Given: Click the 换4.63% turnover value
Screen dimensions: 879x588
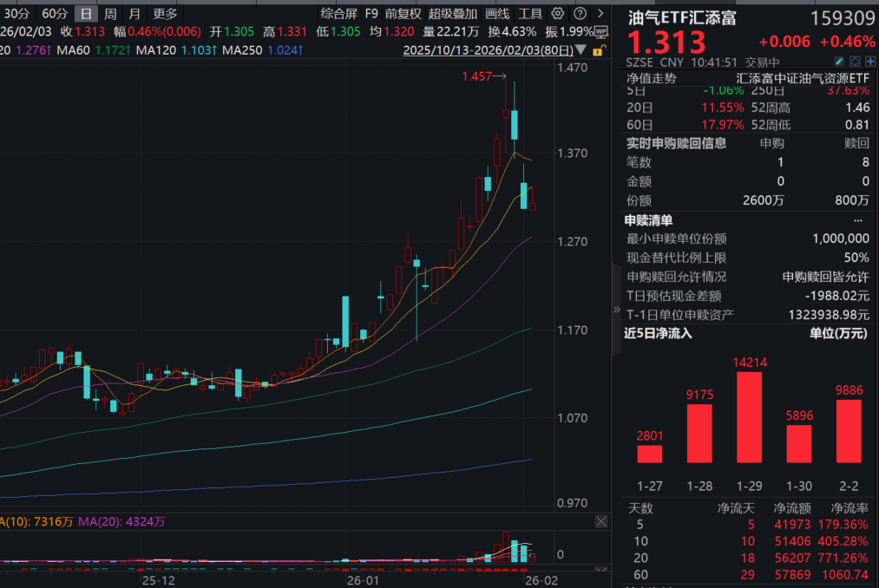Looking at the screenshot, I should 512,32.
